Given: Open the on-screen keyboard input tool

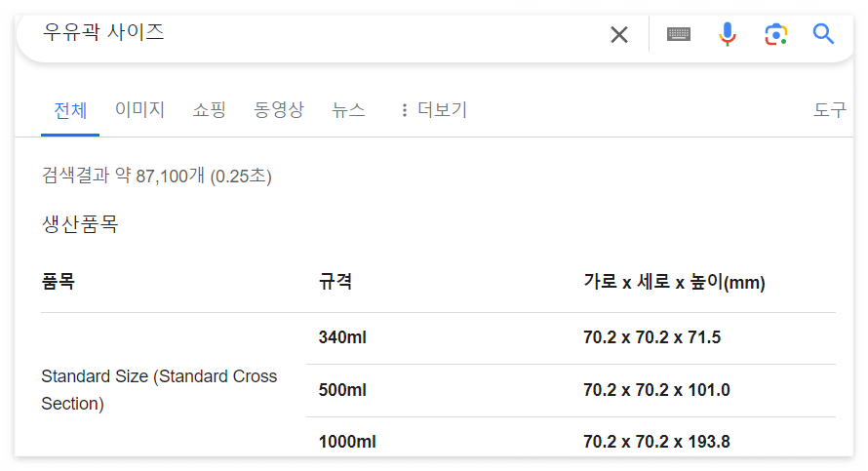Looking at the screenshot, I should click(x=678, y=34).
